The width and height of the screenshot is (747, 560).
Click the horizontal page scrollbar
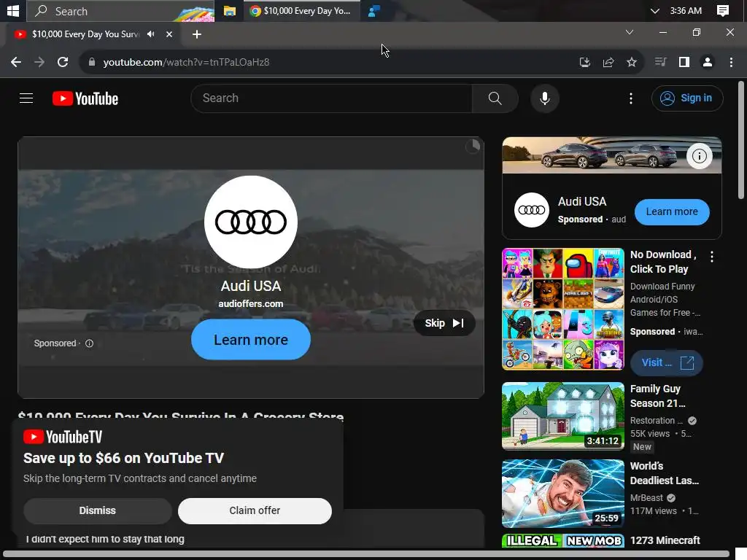366,554
